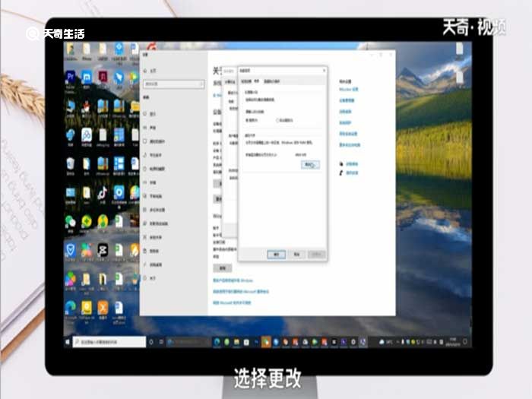Open the System Protection (系统保护) link
The width and height of the screenshot is (532, 399).
coord(345,122)
